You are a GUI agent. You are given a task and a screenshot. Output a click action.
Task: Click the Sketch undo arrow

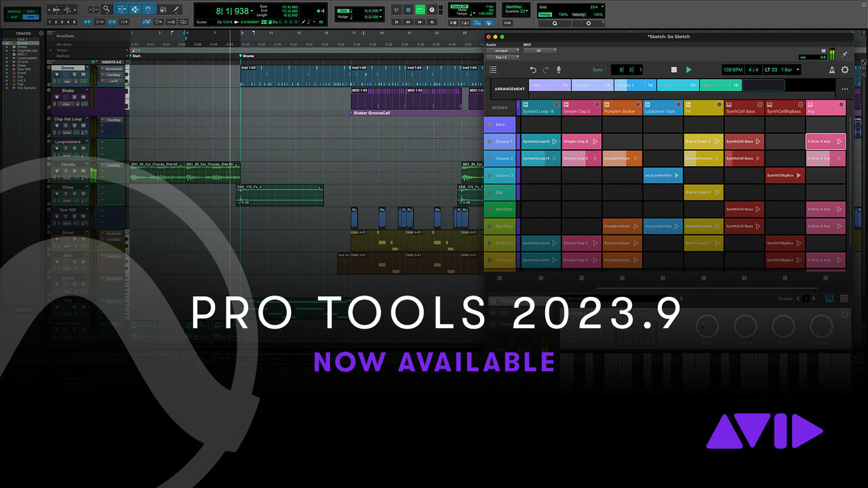click(533, 70)
